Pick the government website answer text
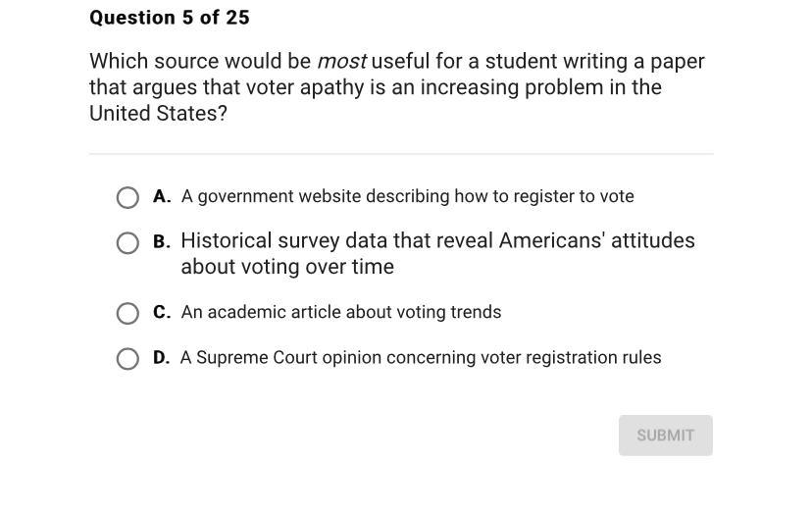The width and height of the screenshot is (812, 514). coord(407,197)
